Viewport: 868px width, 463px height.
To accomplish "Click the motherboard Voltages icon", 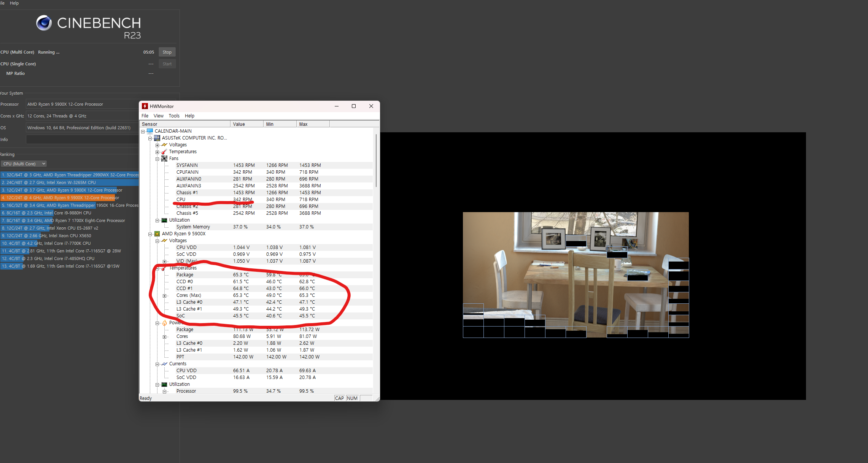I will pyautogui.click(x=164, y=145).
